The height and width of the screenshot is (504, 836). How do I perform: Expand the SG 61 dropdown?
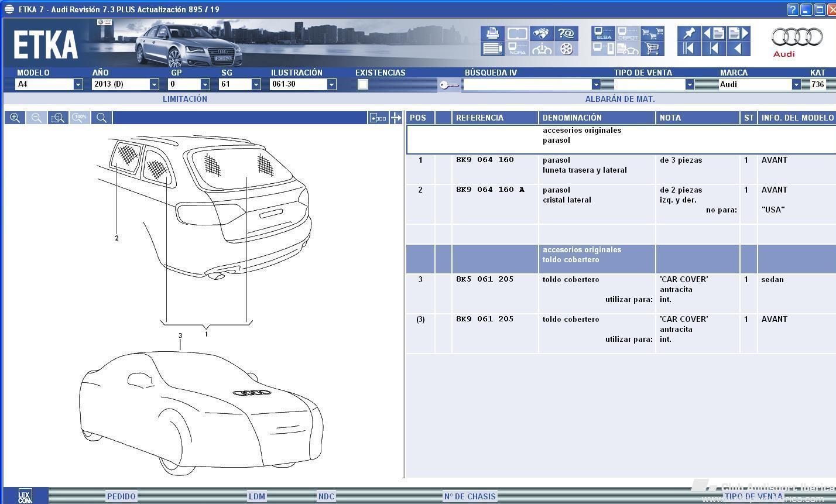256,84
